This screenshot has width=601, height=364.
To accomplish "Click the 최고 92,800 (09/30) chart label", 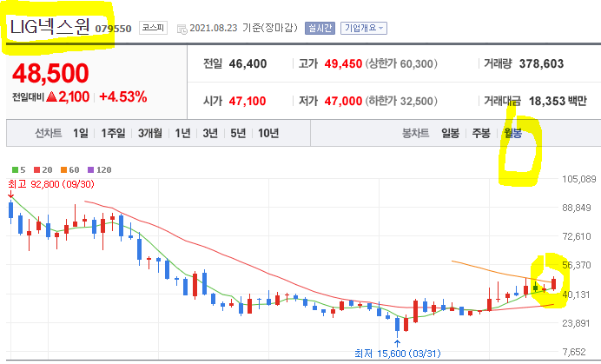I will 51,184.
